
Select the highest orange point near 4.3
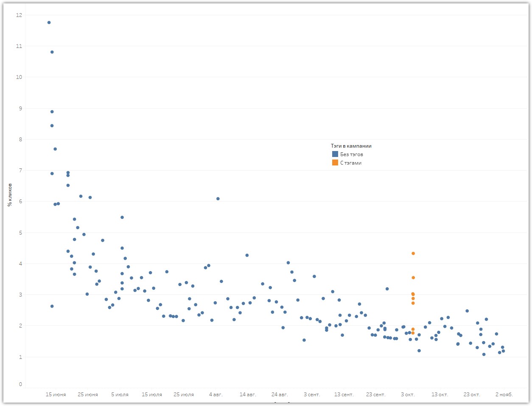413,254
